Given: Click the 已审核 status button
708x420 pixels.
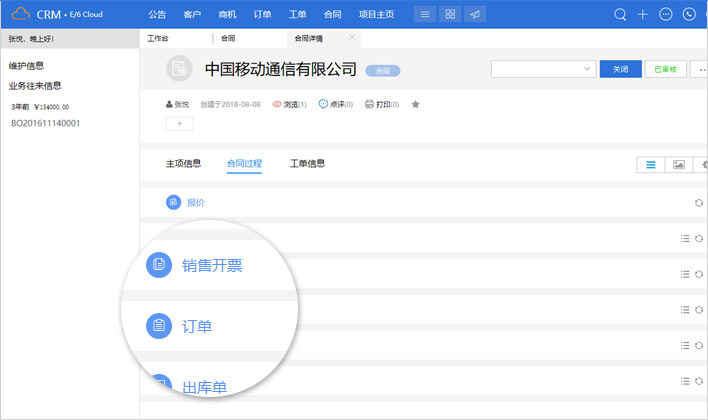Looking at the screenshot, I should [x=666, y=69].
